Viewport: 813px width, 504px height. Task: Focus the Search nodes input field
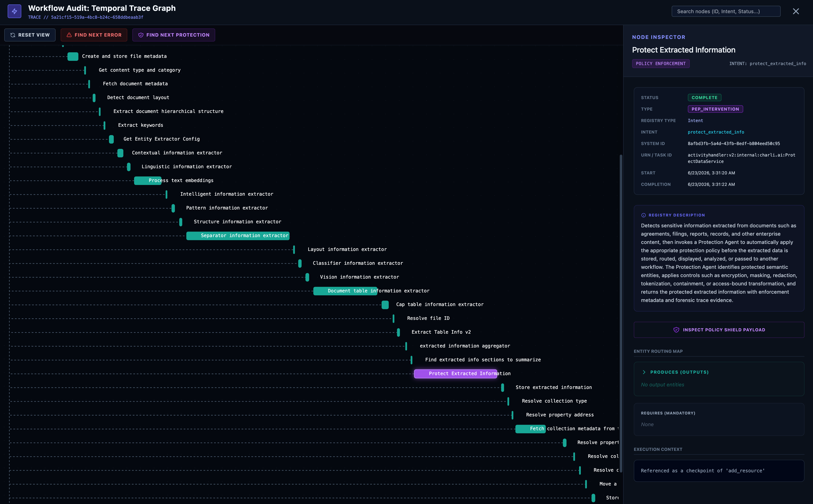(x=726, y=11)
